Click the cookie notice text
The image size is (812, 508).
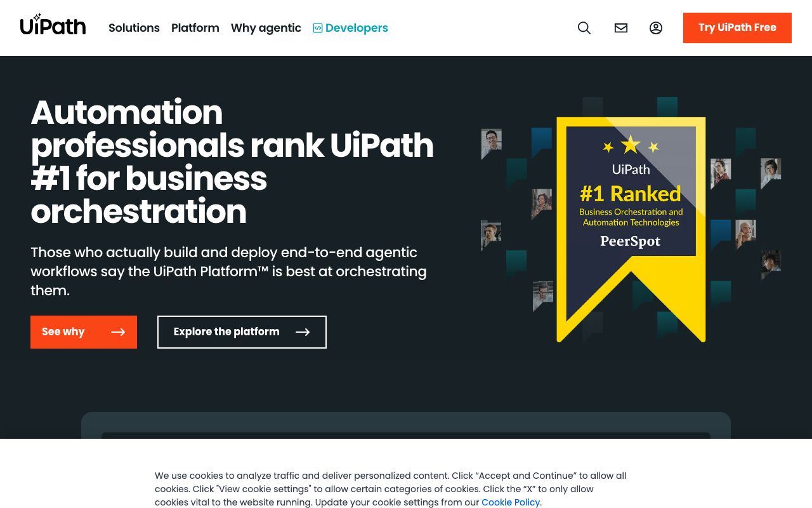point(391,489)
